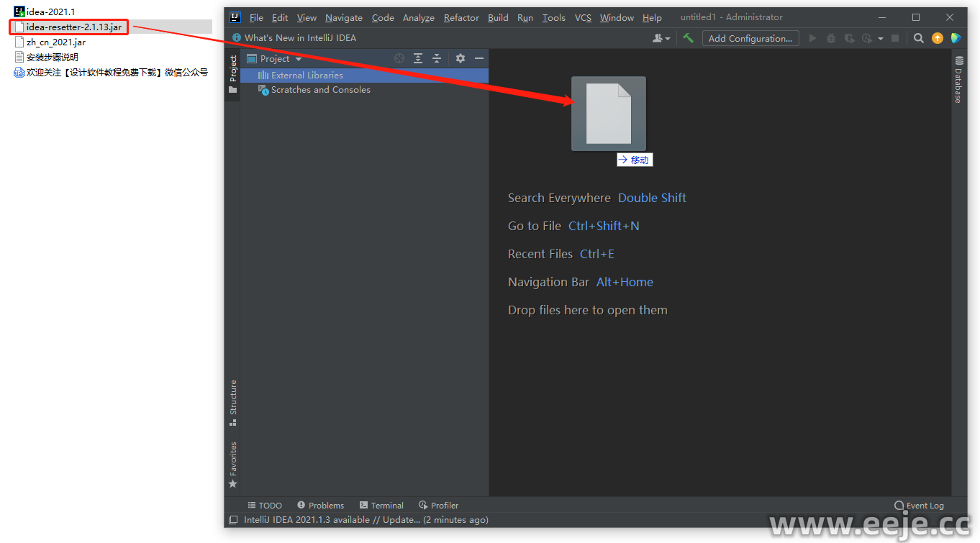The image size is (980, 543).
Task: Toggle the Database side panel
Action: (x=958, y=80)
